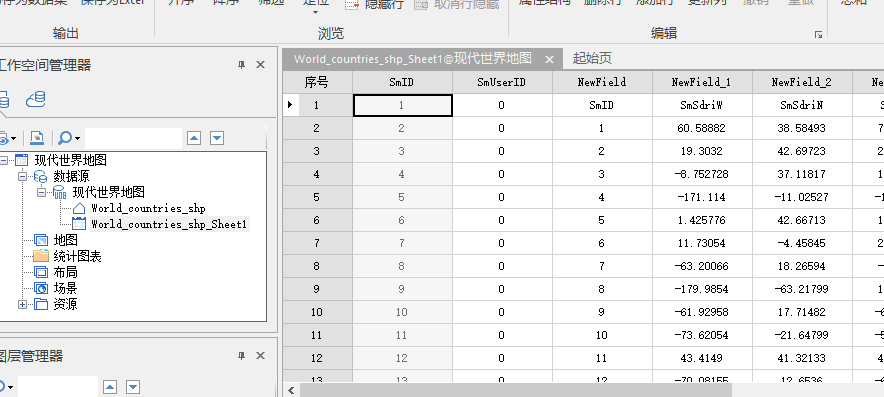The width and height of the screenshot is (884, 397).
Task: Select row header number 5
Action: click(317, 197)
